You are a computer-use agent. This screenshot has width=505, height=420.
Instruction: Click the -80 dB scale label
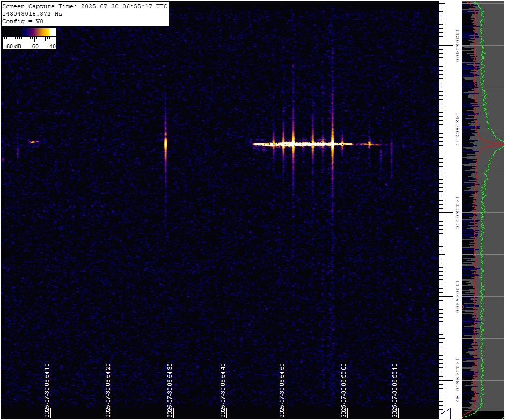point(13,46)
